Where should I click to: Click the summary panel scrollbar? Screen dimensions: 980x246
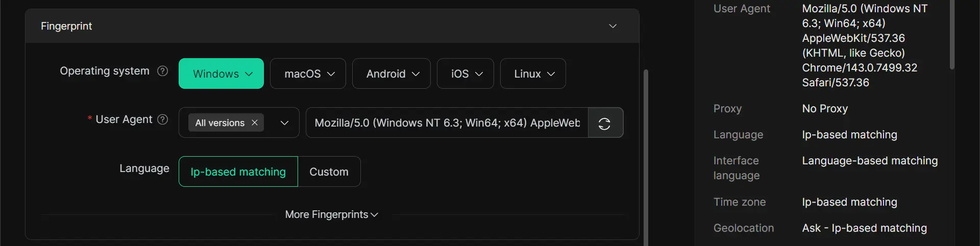[x=952, y=36]
